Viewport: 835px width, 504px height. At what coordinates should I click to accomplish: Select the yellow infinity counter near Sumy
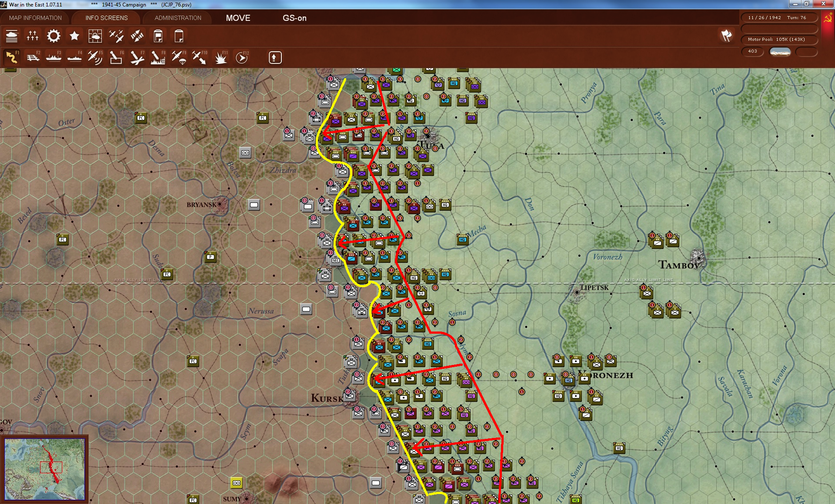coord(237,483)
